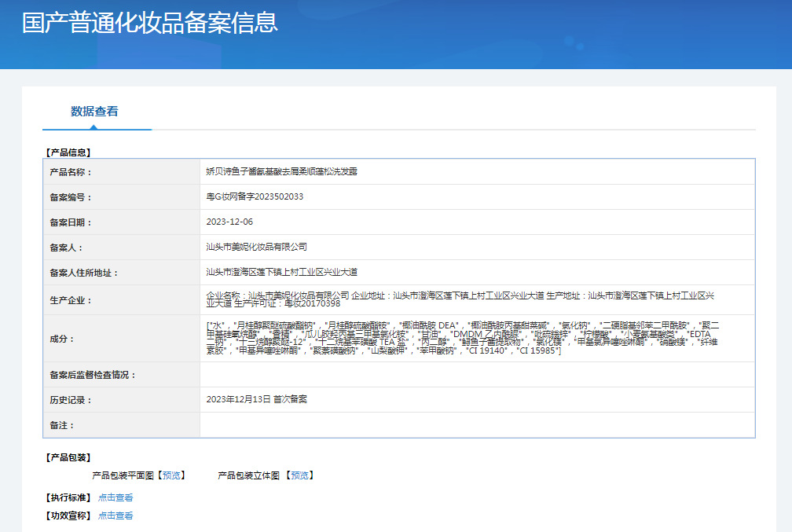Image resolution: width=792 pixels, height=532 pixels.
Task: Select the date 2023-12-06
Action: tap(229, 222)
